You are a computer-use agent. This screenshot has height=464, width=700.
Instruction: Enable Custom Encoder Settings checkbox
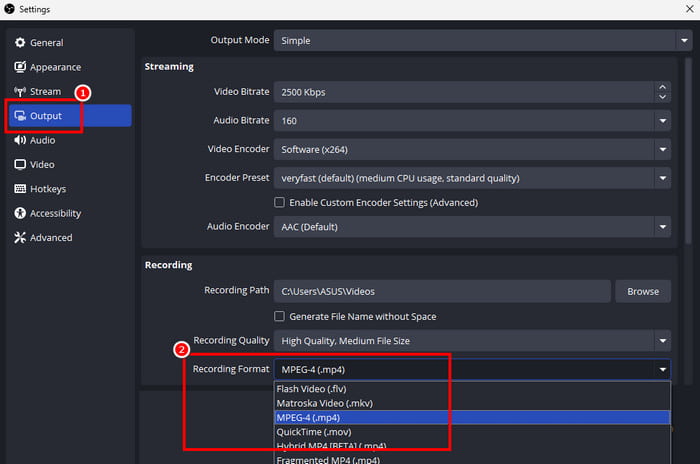pyautogui.click(x=280, y=203)
